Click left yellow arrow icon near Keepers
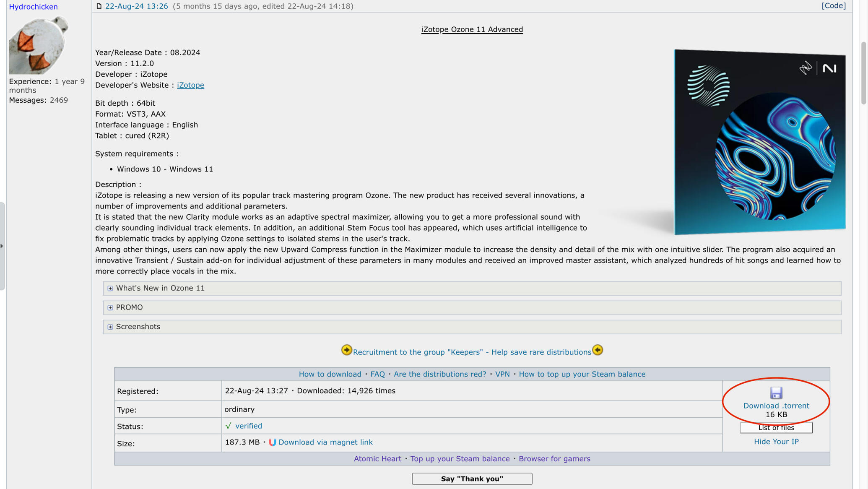 pos(346,350)
